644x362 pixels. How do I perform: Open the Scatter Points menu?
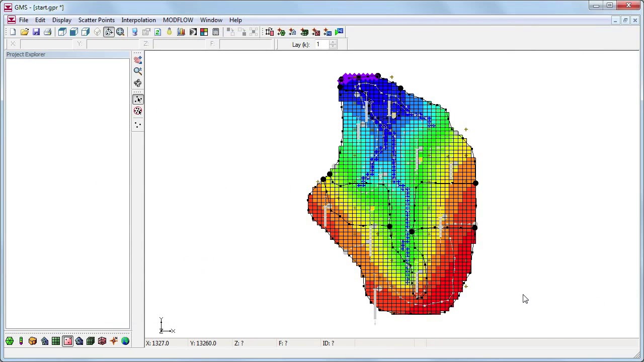click(x=97, y=20)
